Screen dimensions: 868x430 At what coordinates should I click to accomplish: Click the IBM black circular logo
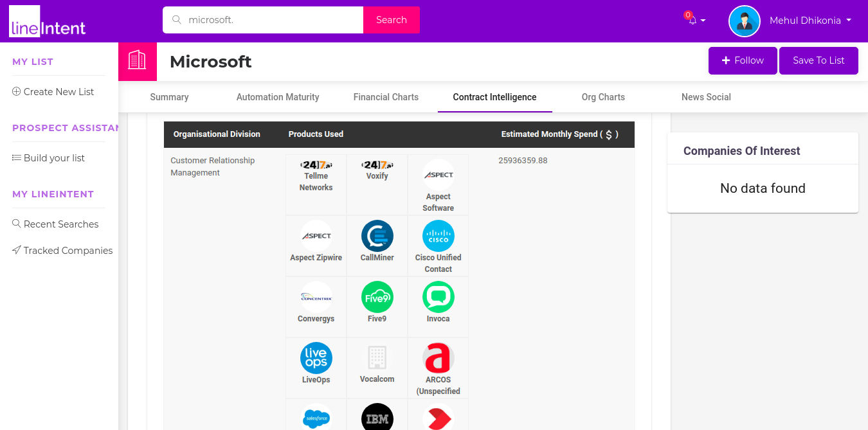pos(377,418)
